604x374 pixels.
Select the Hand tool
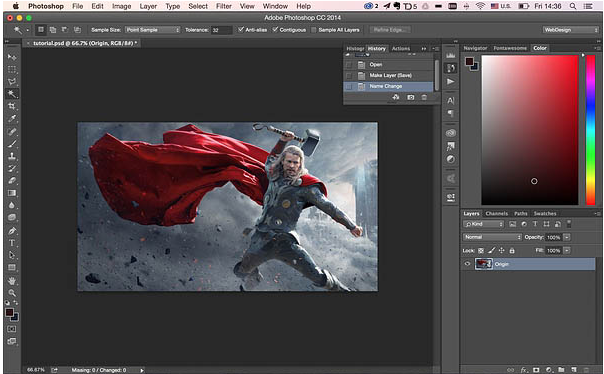click(12, 281)
